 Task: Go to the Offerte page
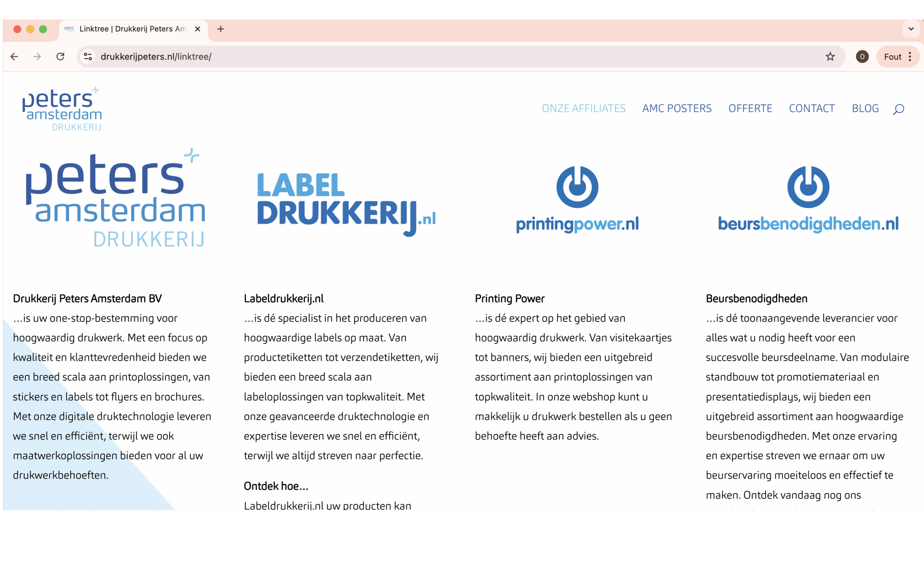coord(750,109)
